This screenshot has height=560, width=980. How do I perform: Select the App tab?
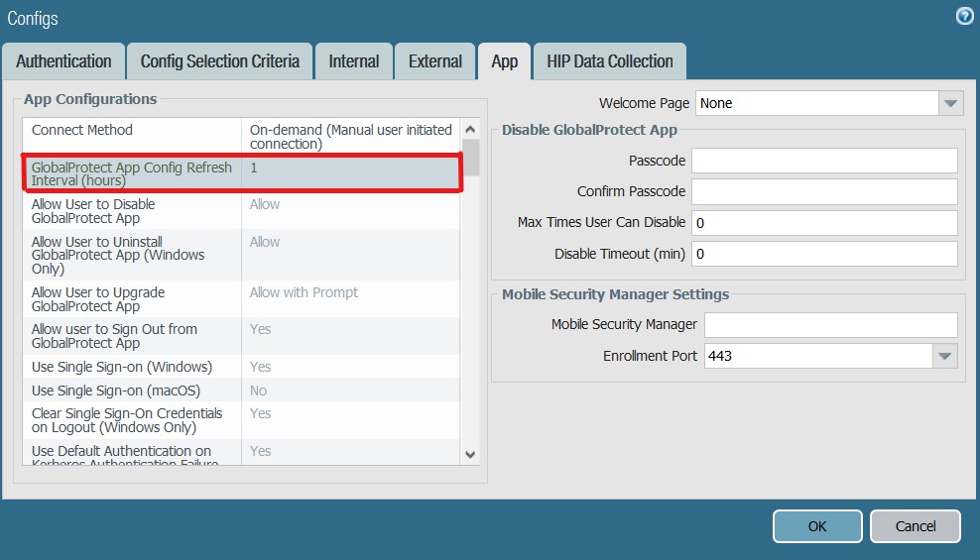(504, 61)
